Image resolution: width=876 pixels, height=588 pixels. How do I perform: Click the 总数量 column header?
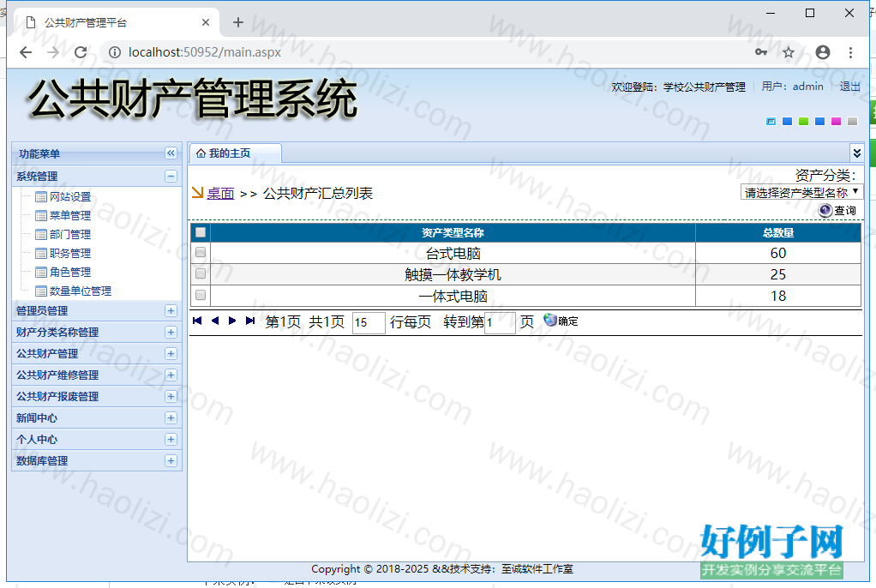pyautogui.click(x=778, y=232)
